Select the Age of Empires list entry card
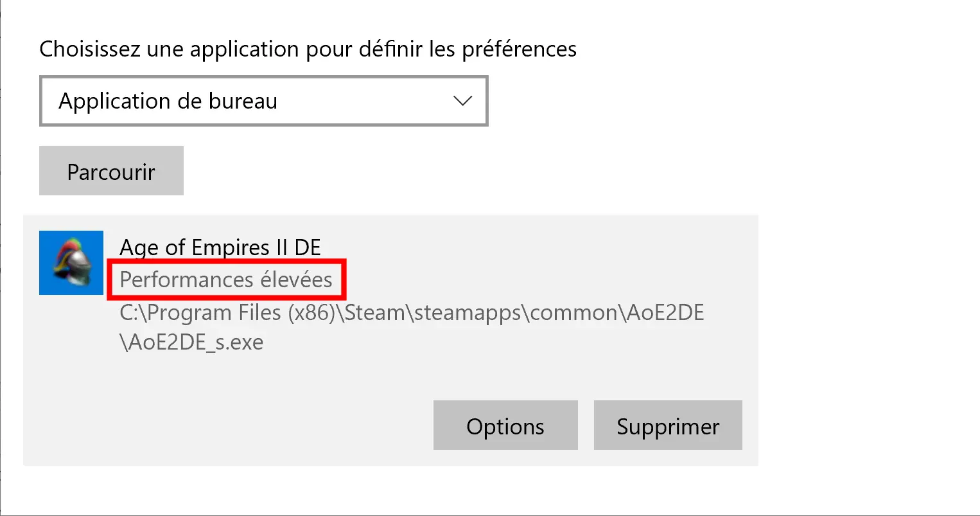This screenshot has height=516, width=980. [x=390, y=340]
